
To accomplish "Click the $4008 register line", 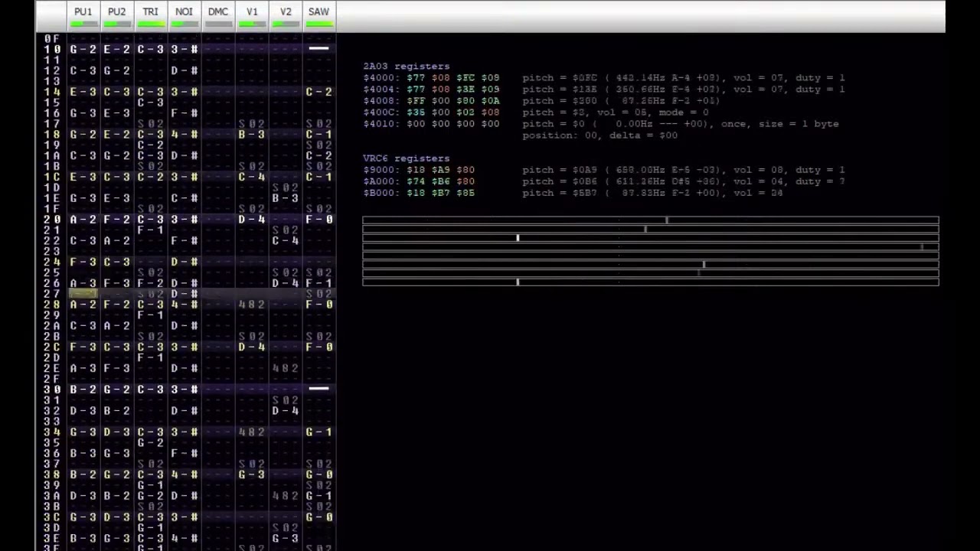I will pos(541,101).
